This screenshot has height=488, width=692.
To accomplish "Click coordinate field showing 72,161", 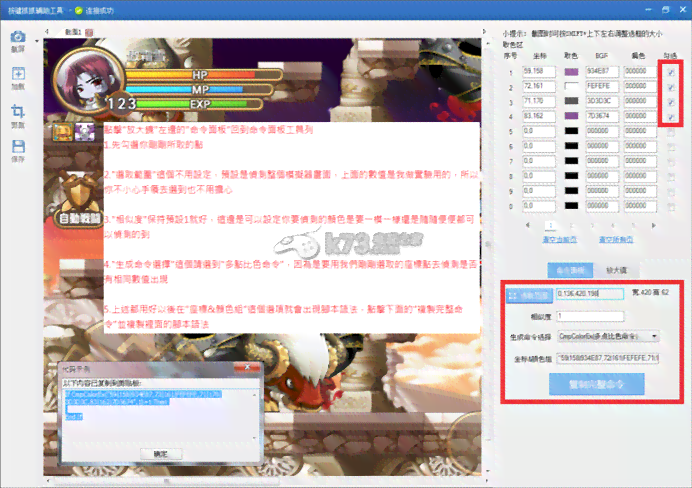I will (x=538, y=86).
